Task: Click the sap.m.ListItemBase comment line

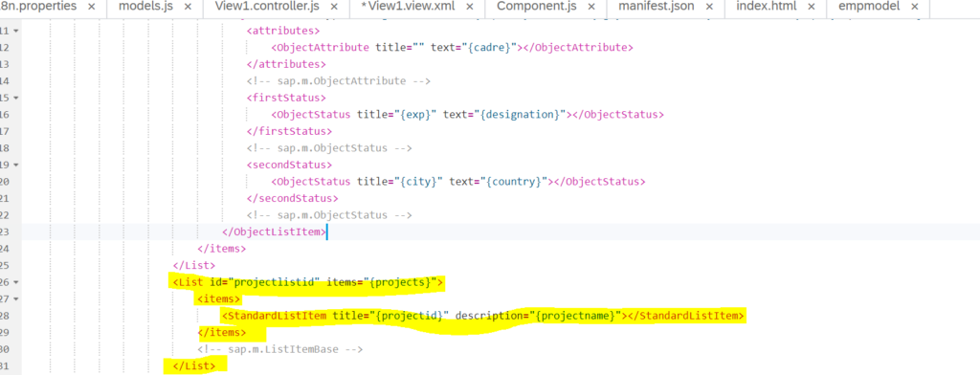Action: [280, 349]
